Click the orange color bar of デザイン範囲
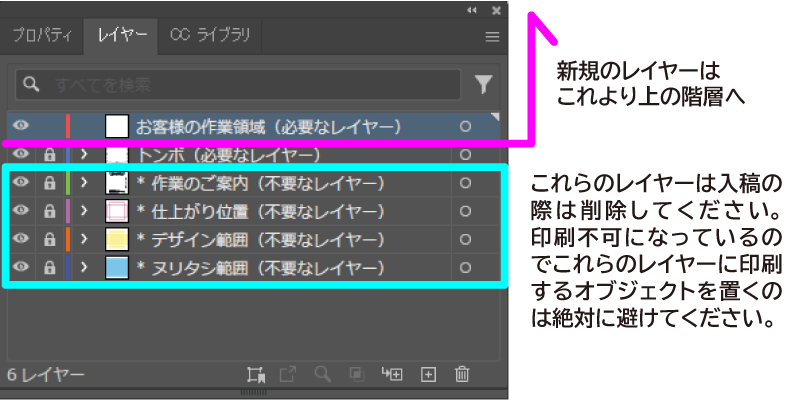800x400 pixels. [x=68, y=239]
